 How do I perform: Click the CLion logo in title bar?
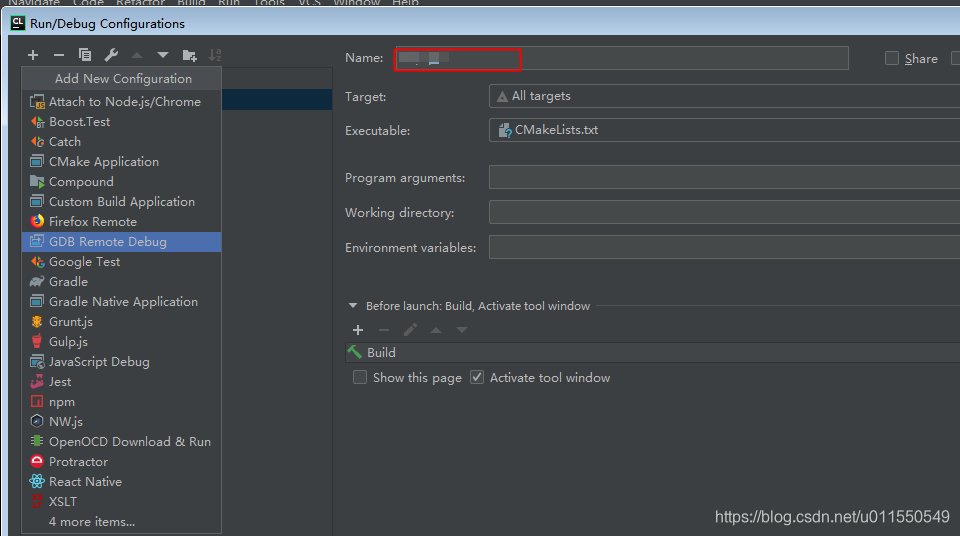[x=18, y=23]
